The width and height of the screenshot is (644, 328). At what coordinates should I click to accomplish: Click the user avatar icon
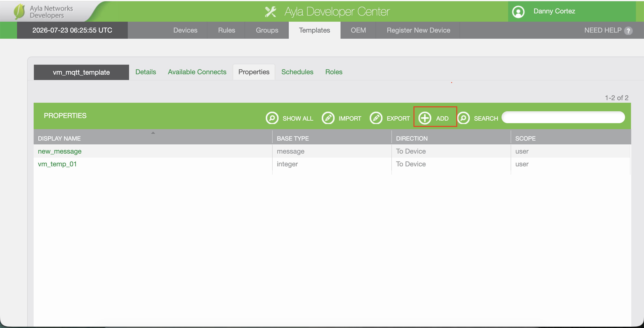(x=518, y=12)
